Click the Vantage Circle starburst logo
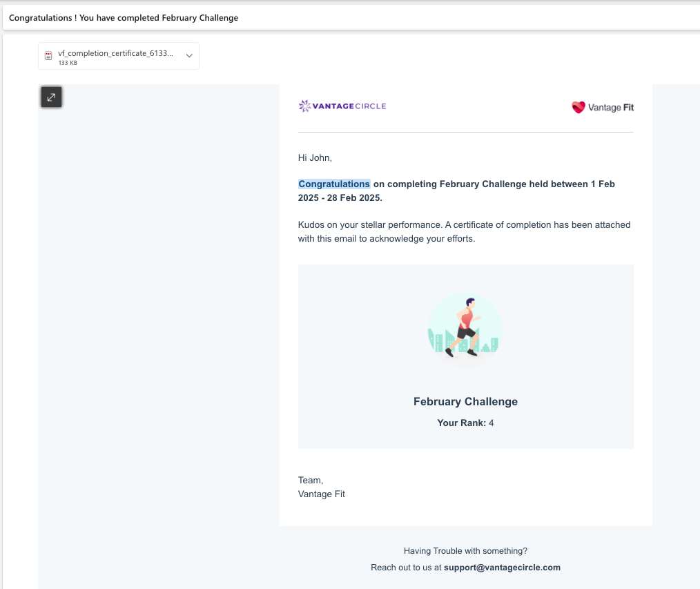Viewport: 700px width, 589px height. 304,106
